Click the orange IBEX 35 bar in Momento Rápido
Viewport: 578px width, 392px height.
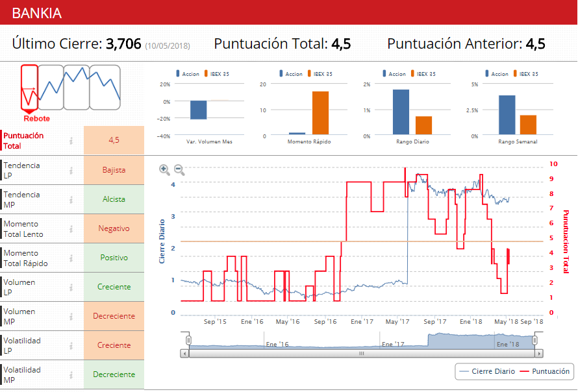point(320,113)
